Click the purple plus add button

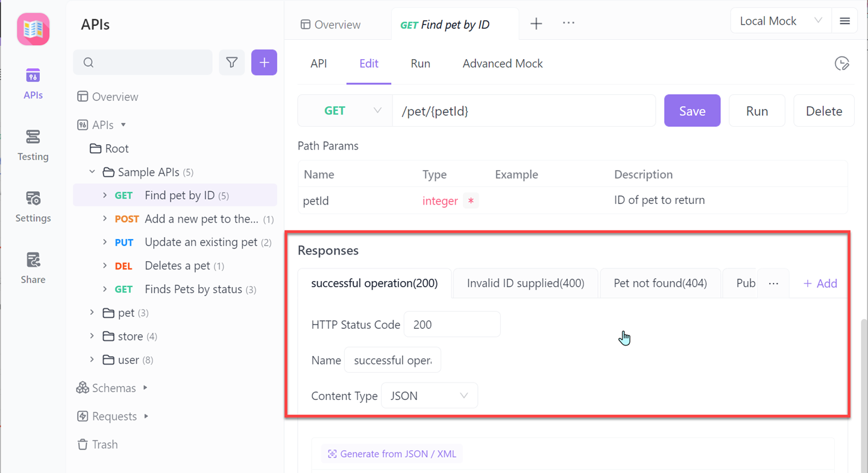click(264, 62)
